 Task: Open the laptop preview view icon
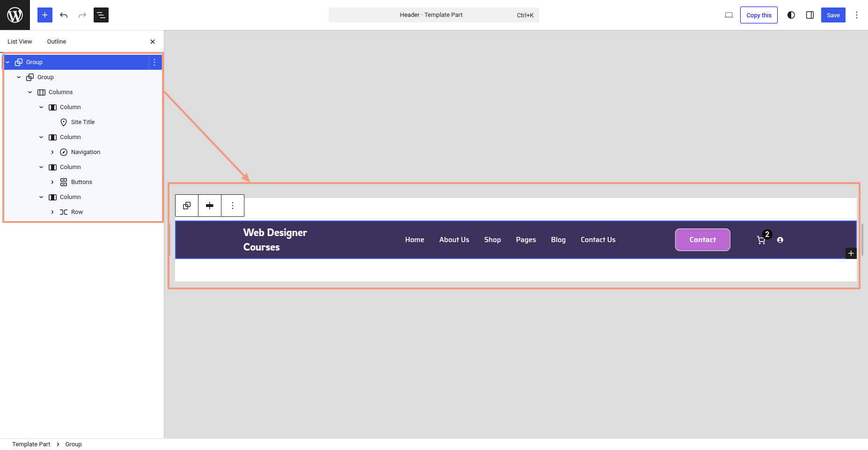pos(729,15)
